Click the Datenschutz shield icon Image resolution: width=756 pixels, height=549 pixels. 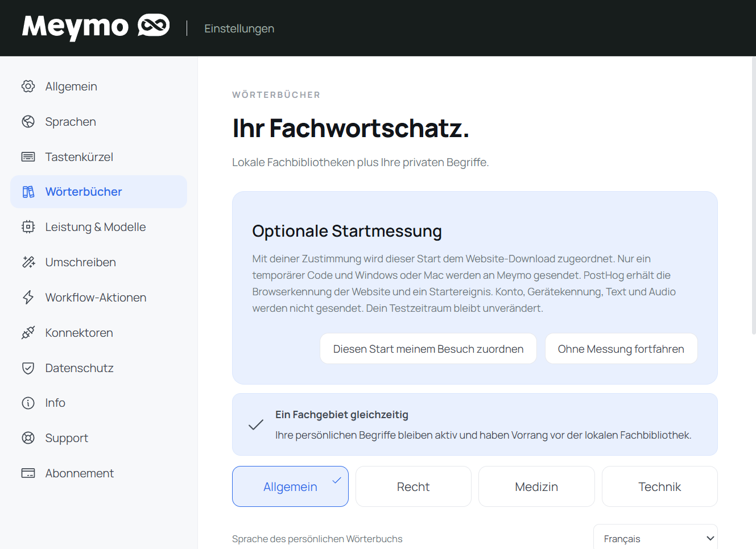(x=28, y=368)
